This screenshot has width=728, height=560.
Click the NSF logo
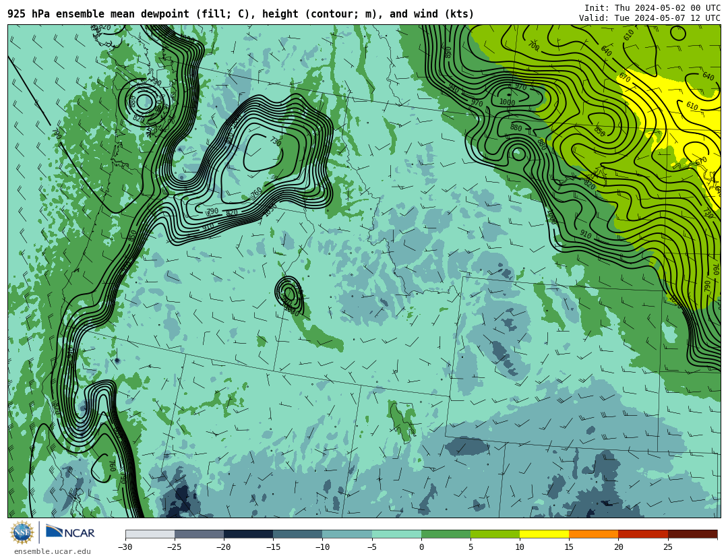click(x=22, y=532)
